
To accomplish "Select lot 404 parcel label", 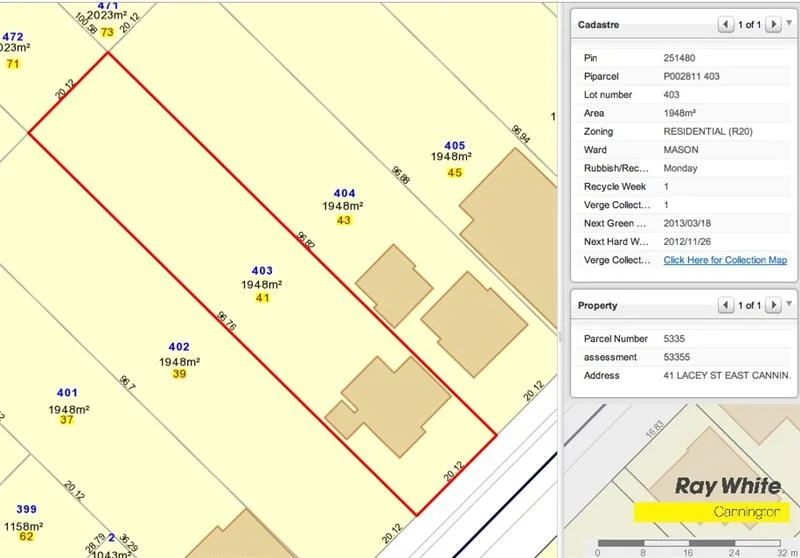I will click(344, 192).
